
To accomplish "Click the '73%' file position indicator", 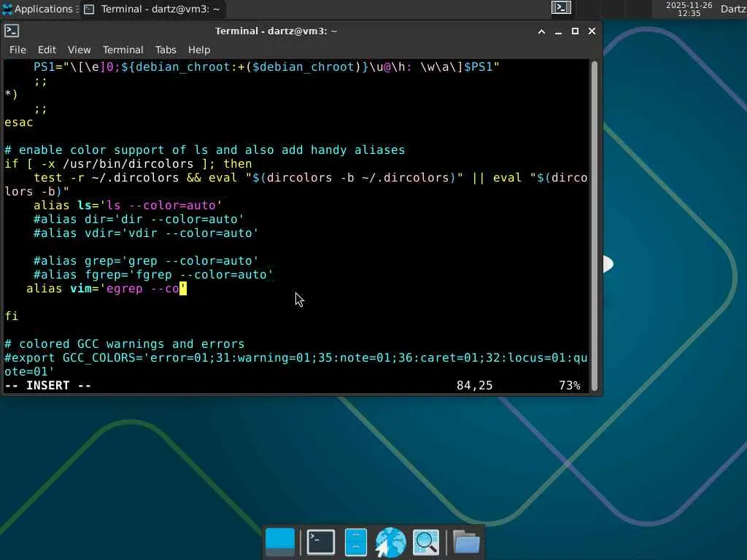I will pos(569,385).
